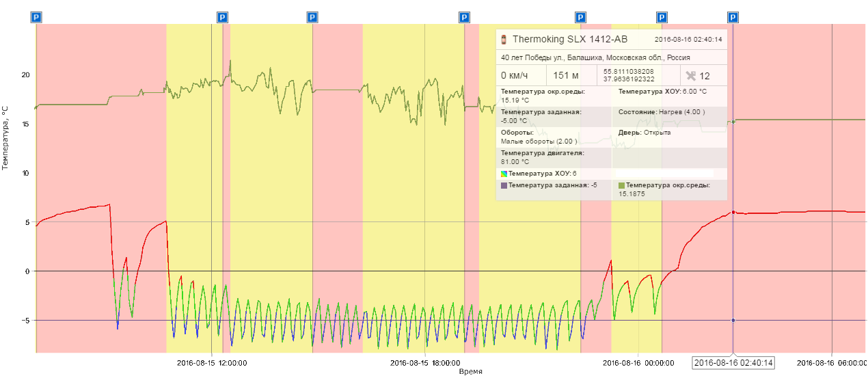Click the parking marker just after 12:00
This screenshot has height=378, width=868.
point(222,17)
